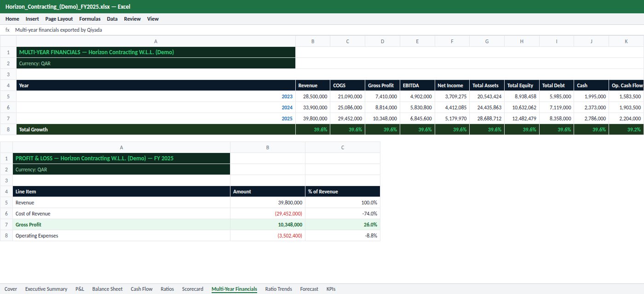Switch to the KPIs sheet tab
644x294 pixels.
click(331, 289)
